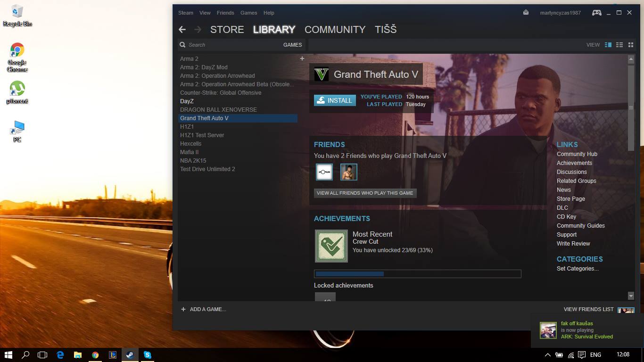Open the TIŠŠ profile tab
The image size is (644, 362).
386,30
